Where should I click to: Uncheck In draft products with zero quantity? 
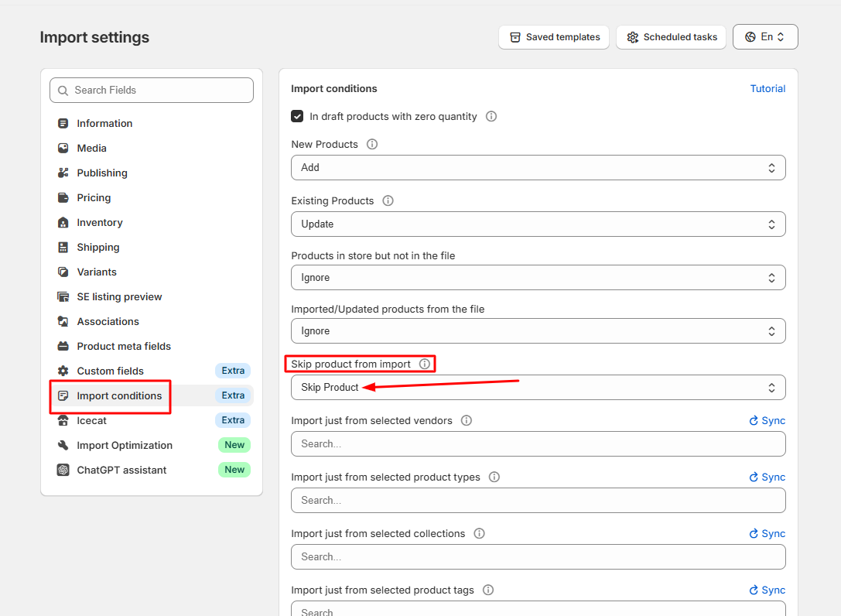point(297,116)
